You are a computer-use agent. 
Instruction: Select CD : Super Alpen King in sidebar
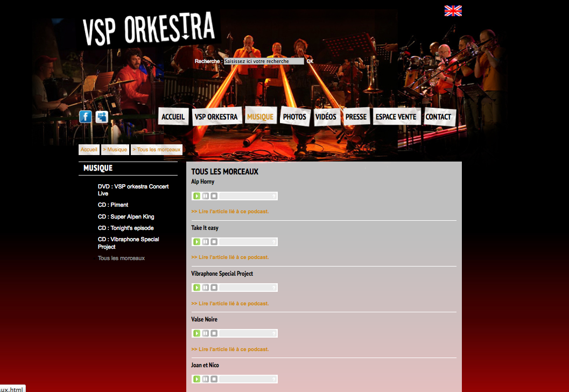(126, 216)
